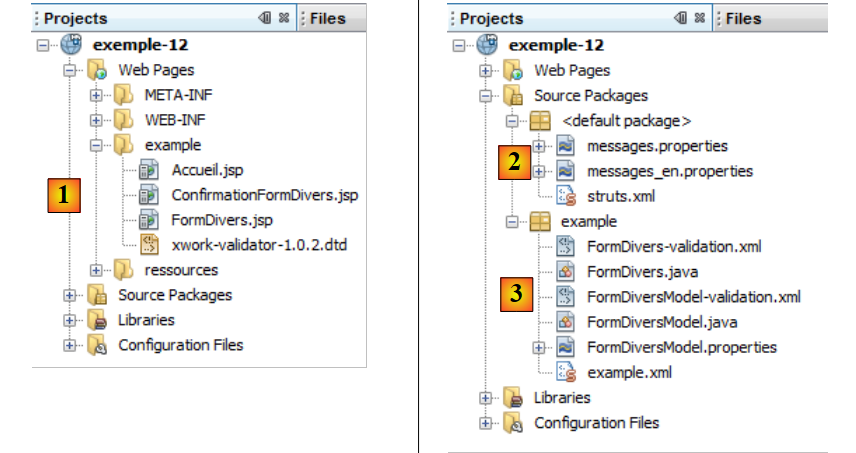
Task: Expand the FormDiversModel.properties node
Action: 539,347
